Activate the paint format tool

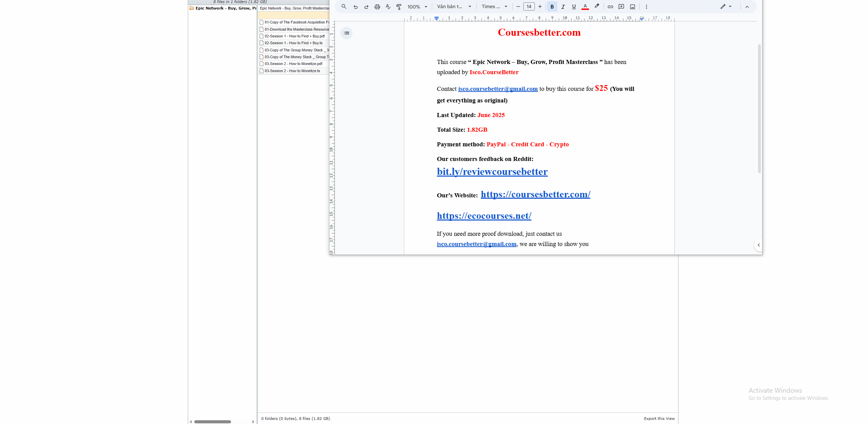(x=399, y=6)
